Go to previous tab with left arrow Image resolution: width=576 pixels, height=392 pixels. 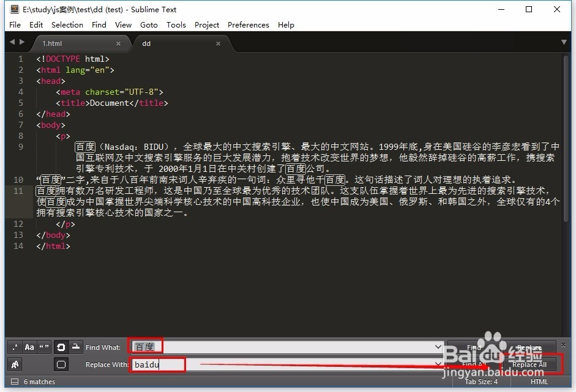coord(12,42)
